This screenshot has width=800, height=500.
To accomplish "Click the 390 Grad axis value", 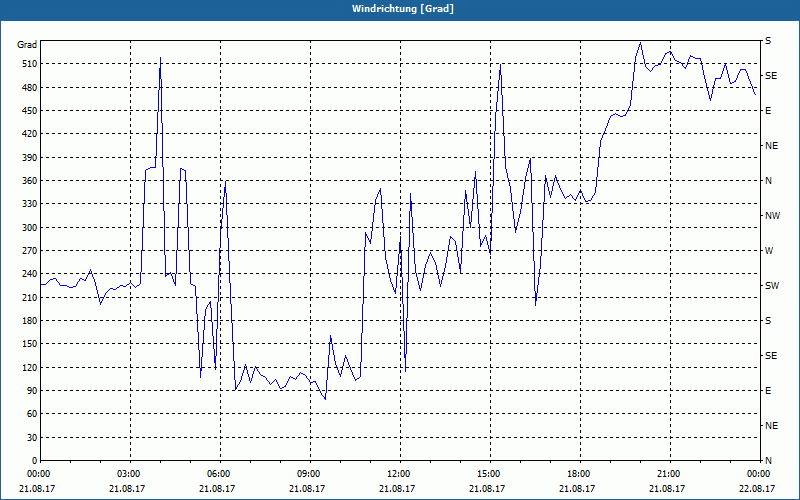I will click(29, 158).
